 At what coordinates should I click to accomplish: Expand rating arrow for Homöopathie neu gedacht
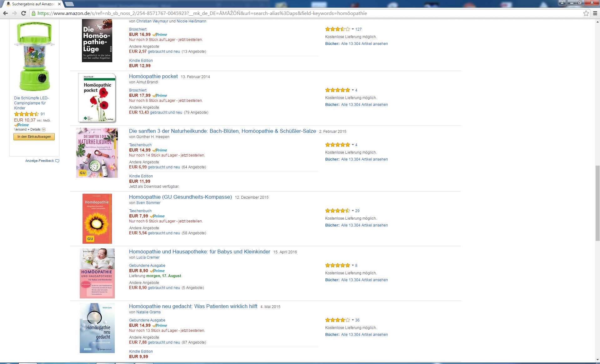pos(353,320)
